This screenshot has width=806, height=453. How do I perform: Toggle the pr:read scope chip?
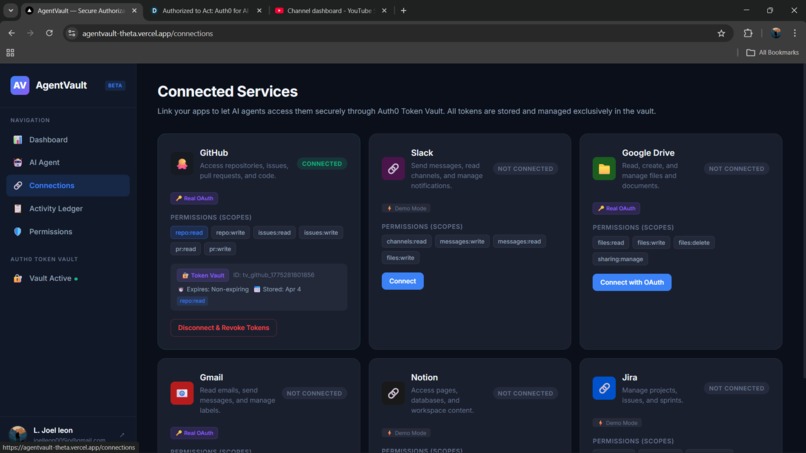(x=186, y=249)
